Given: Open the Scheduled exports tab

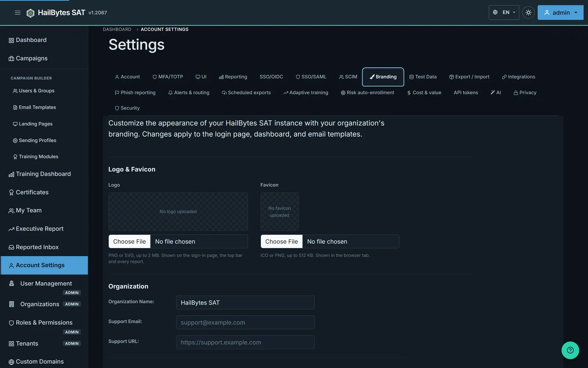Looking at the screenshot, I should [246, 93].
